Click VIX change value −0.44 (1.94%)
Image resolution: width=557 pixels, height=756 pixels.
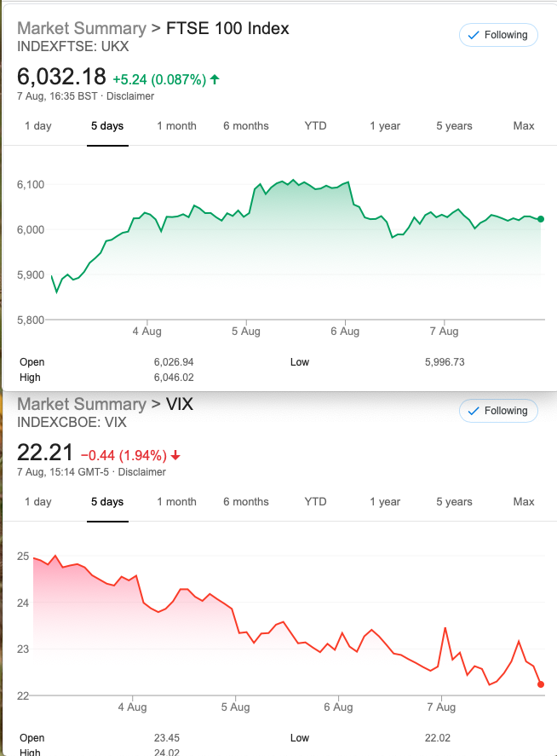[x=123, y=455]
